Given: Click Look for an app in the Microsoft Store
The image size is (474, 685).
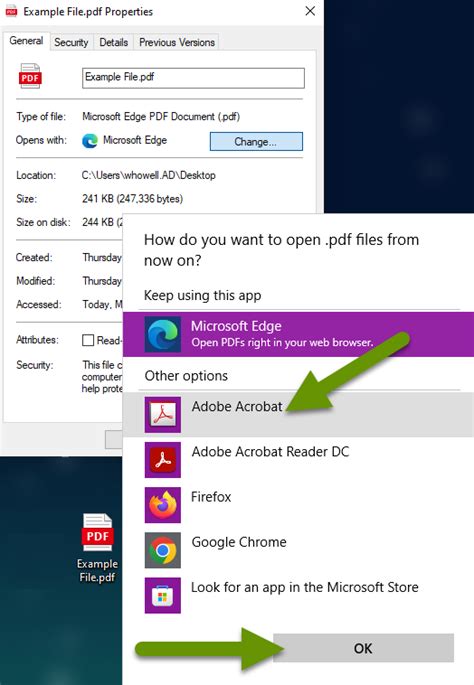Looking at the screenshot, I should (304, 587).
